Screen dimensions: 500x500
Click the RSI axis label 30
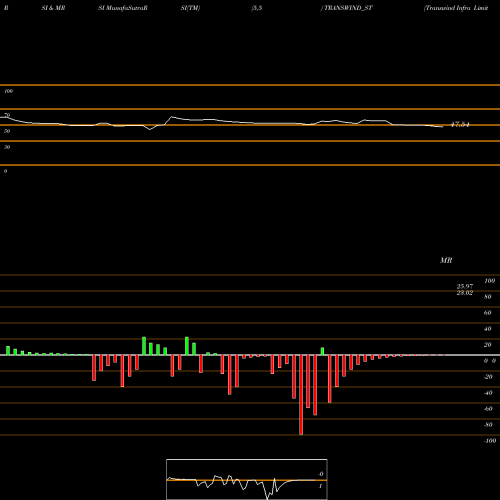coord(7,147)
